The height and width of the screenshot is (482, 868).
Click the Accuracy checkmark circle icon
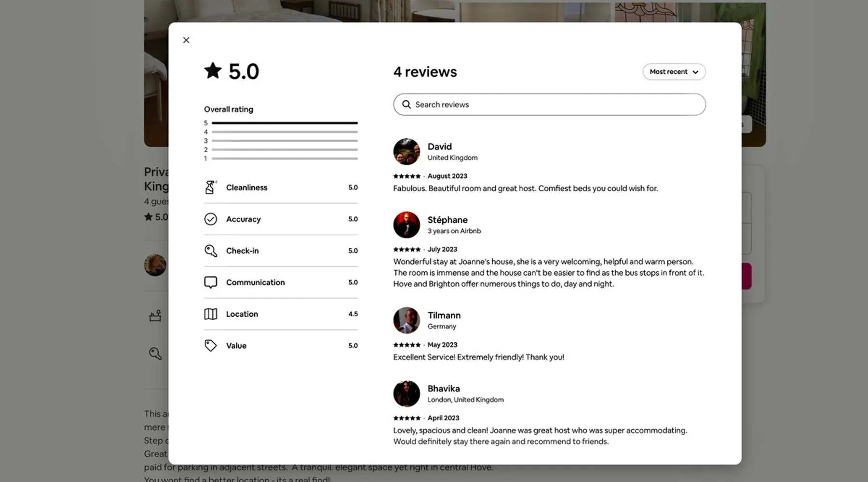[x=211, y=219]
